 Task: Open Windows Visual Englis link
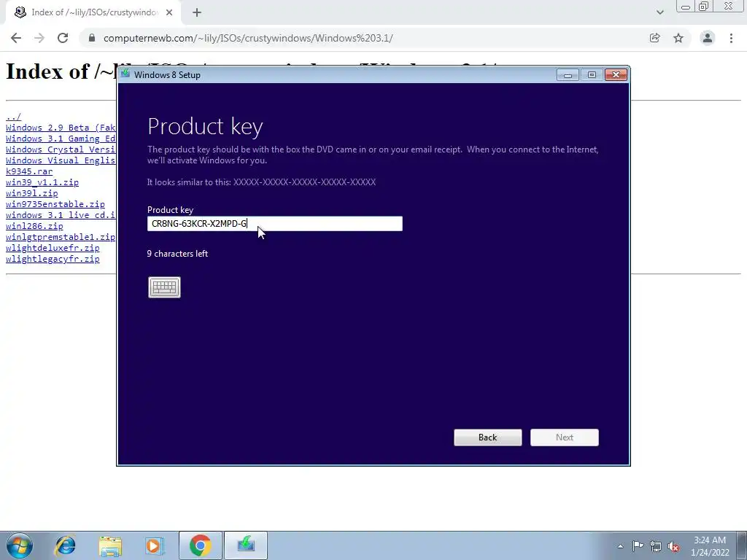[x=61, y=160]
